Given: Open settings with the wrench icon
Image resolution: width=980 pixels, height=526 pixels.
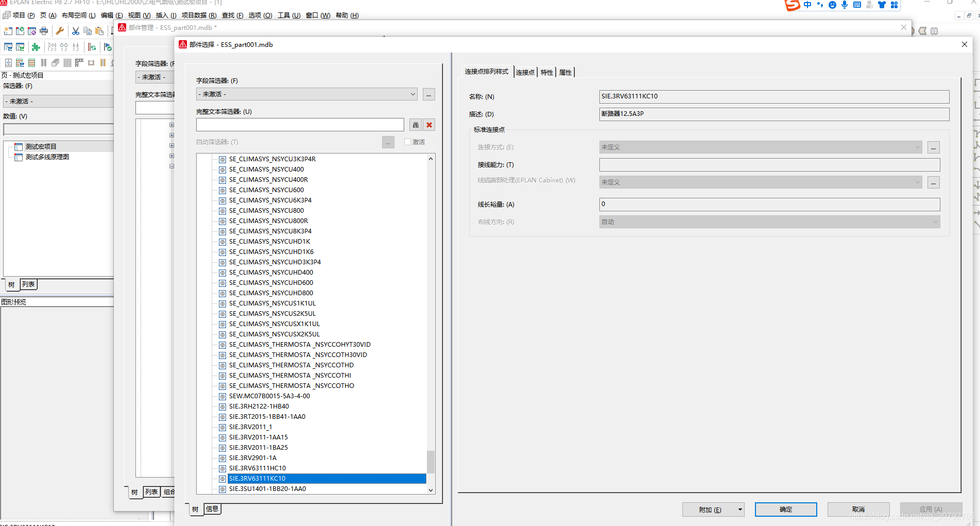Looking at the screenshot, I should point(60,31).
